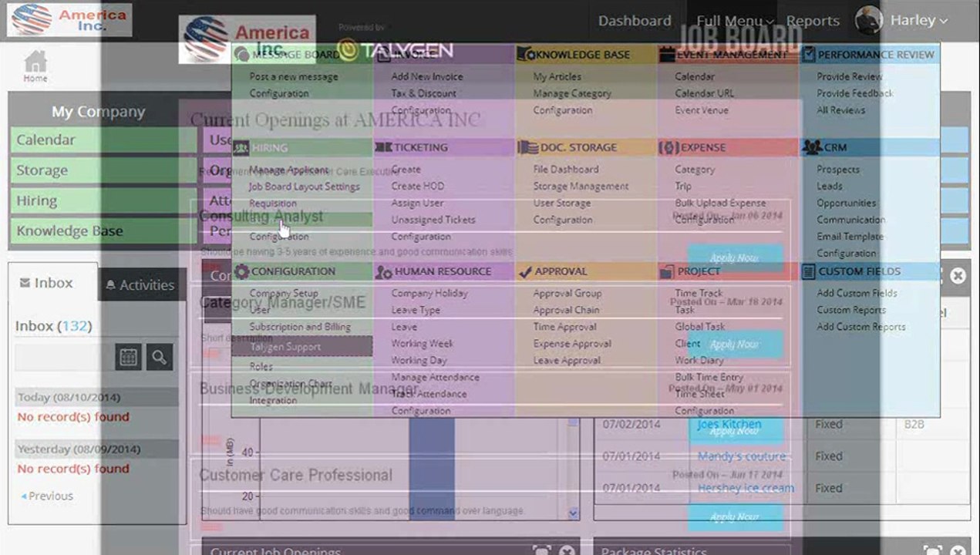Select Post a new message
Image resolution: width=980 pixels, height=555 pixels.
[x=294, y=76]
